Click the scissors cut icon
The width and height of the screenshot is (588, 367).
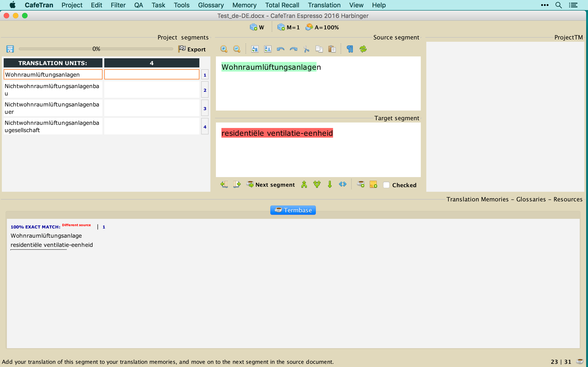[x=306, y=49]
